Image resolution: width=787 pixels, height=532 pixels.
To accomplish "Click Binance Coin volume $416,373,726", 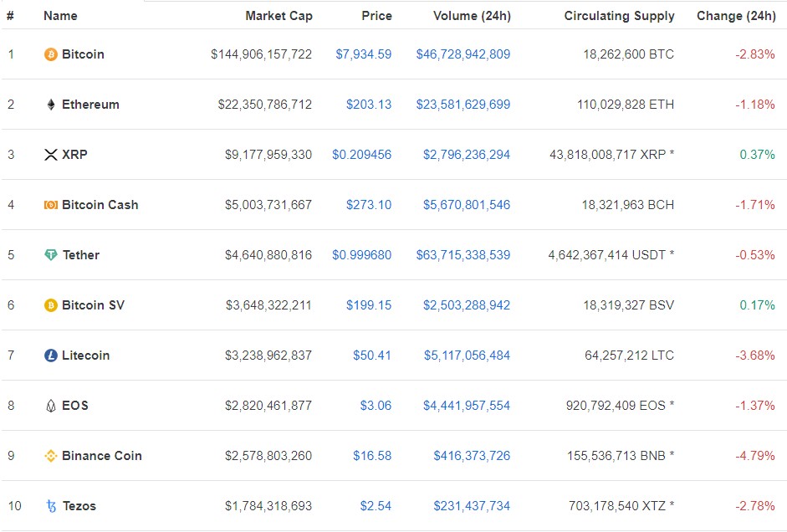I will (472, 456).
